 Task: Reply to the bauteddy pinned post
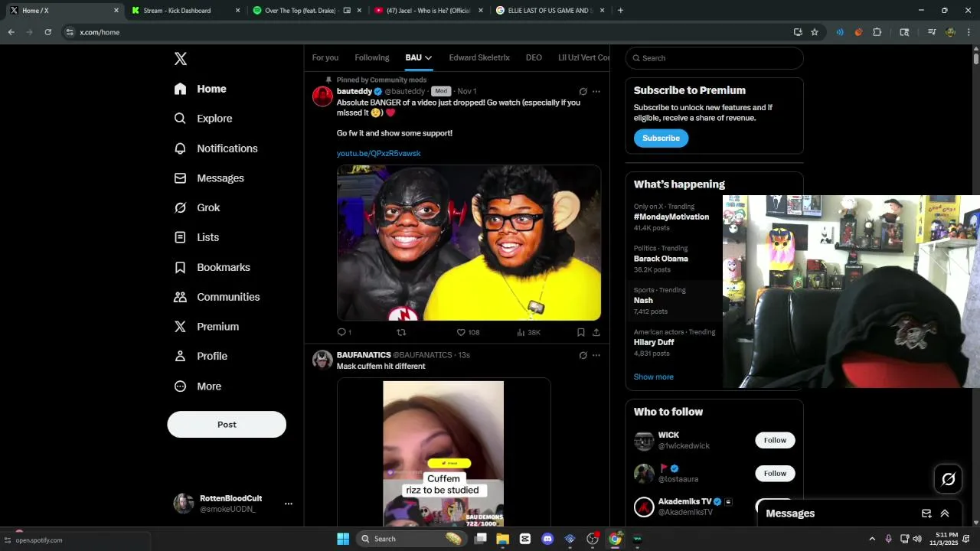pyautogui.click(x=344, y=332)
